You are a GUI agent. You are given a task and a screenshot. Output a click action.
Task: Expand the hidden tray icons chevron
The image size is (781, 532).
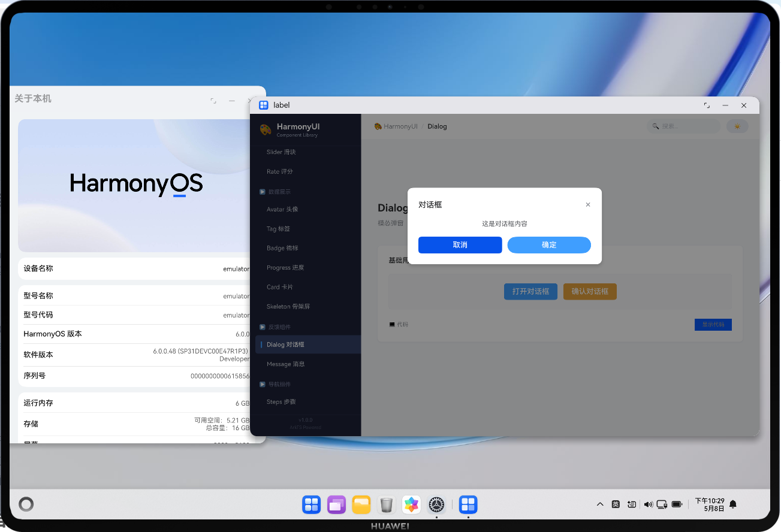pyautogui.click(x=600, y=504)
